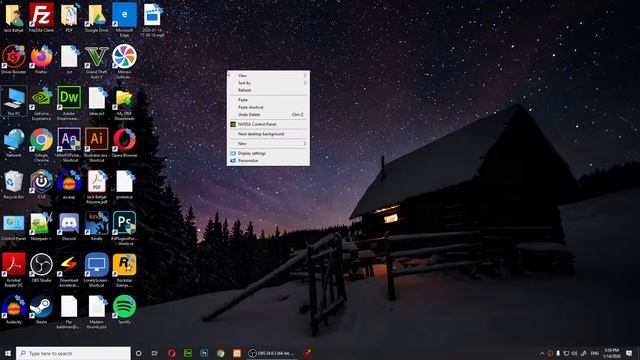
Task: Choose Undo Delete from context menu
Action: tap(268, 115)
